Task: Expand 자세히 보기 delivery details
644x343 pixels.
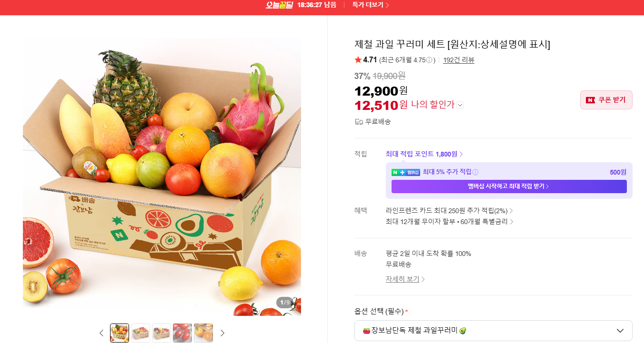Action: pyautogui.click(x=405, y=279)
